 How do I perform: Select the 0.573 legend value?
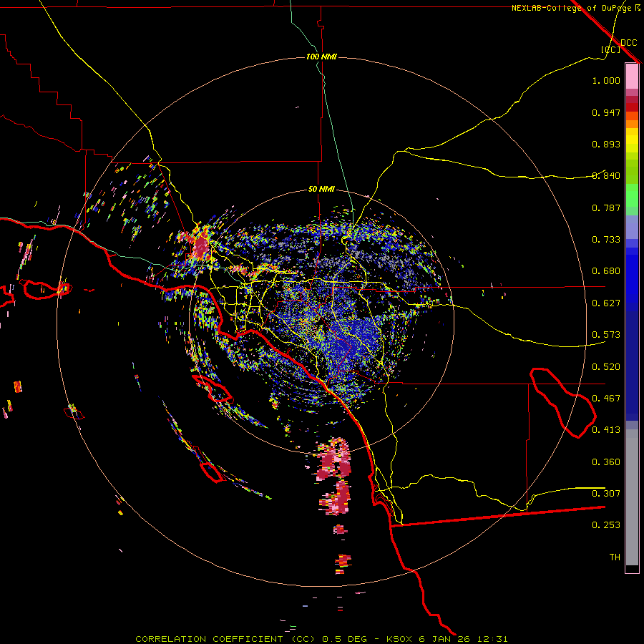click(x=606, y=335)
